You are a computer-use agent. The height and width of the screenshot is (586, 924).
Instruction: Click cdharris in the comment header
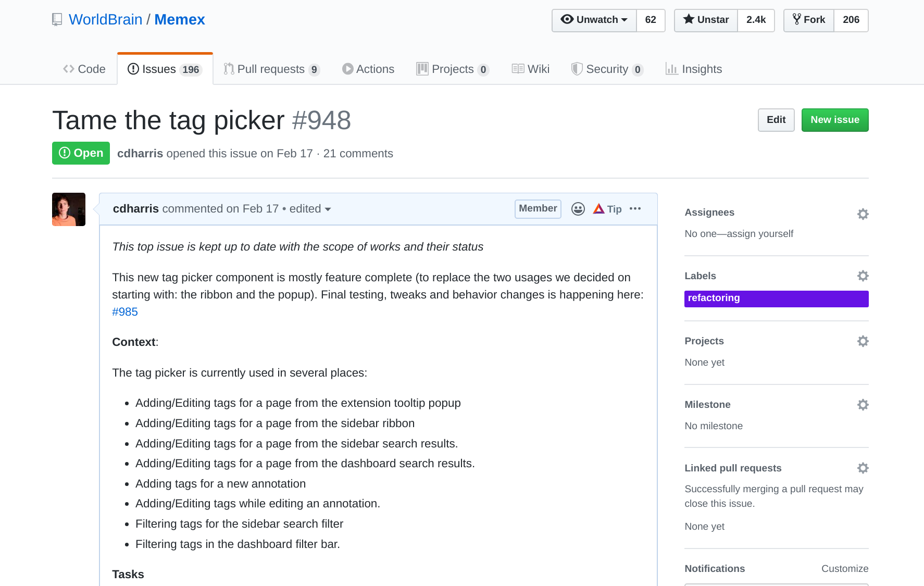(x=136, y=209)
